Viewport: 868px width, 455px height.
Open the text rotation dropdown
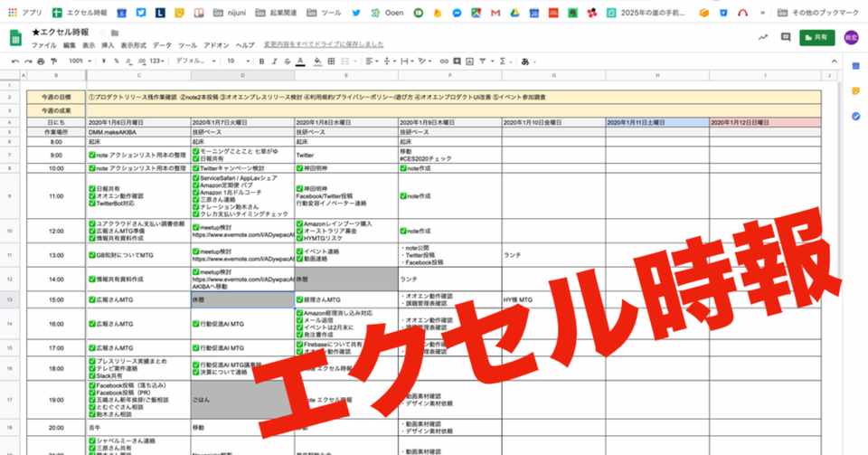(425, 62)
